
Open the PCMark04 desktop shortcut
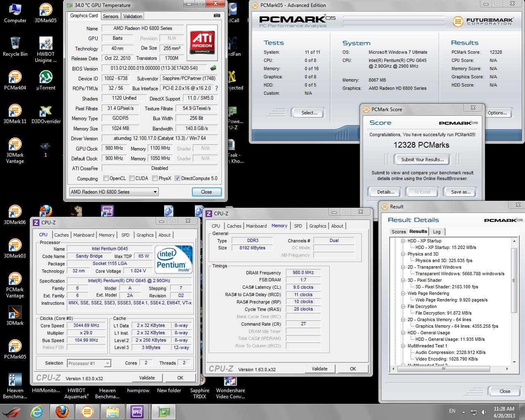coord(15,80)
